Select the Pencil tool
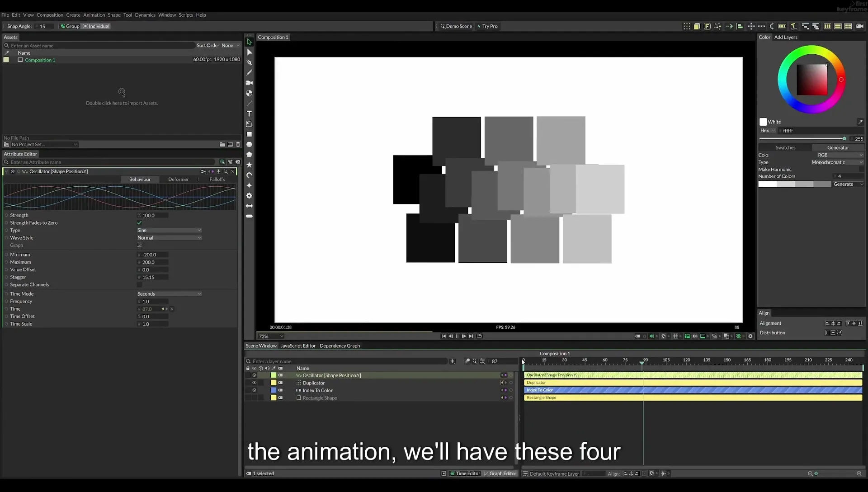868x492 pixels. coord(249,72)
